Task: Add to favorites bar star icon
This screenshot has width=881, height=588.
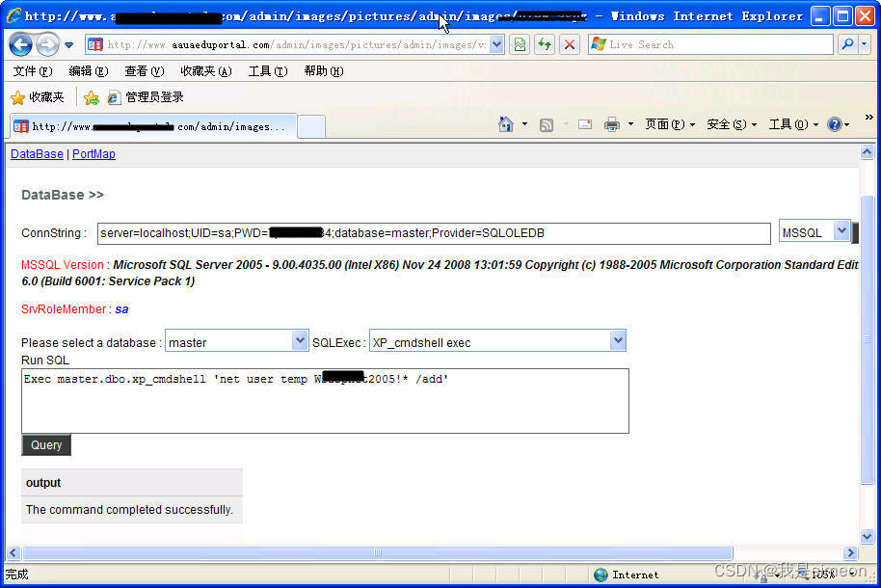Action: (x=91, y=97)
